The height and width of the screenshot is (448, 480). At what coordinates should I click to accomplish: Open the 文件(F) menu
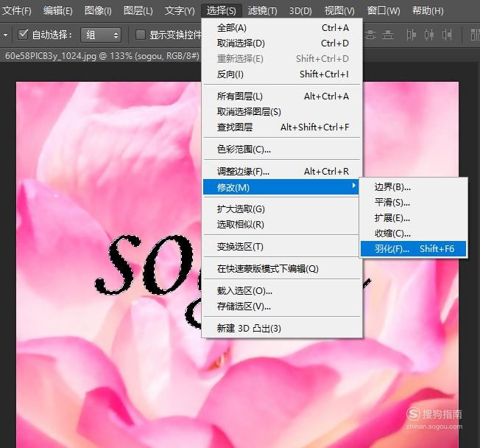tap(16, 11)
